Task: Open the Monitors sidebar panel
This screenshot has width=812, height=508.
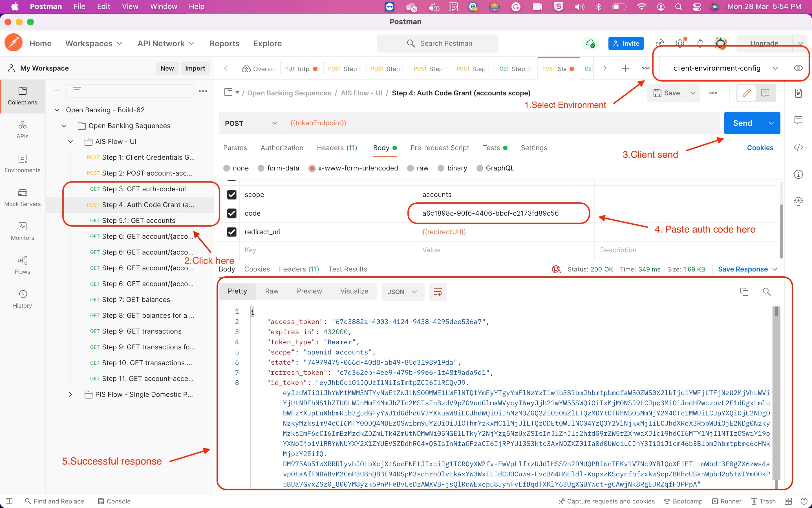Action: (23, 231)
